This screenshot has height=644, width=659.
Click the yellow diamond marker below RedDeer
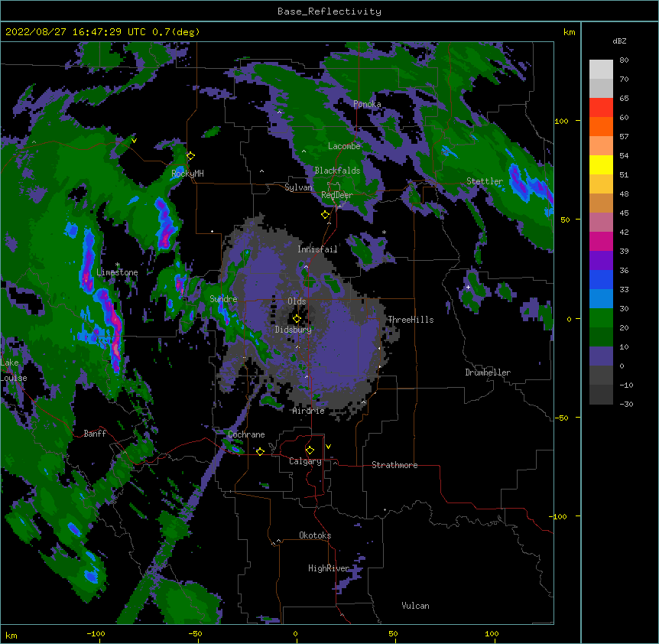[x=325, y=215]
